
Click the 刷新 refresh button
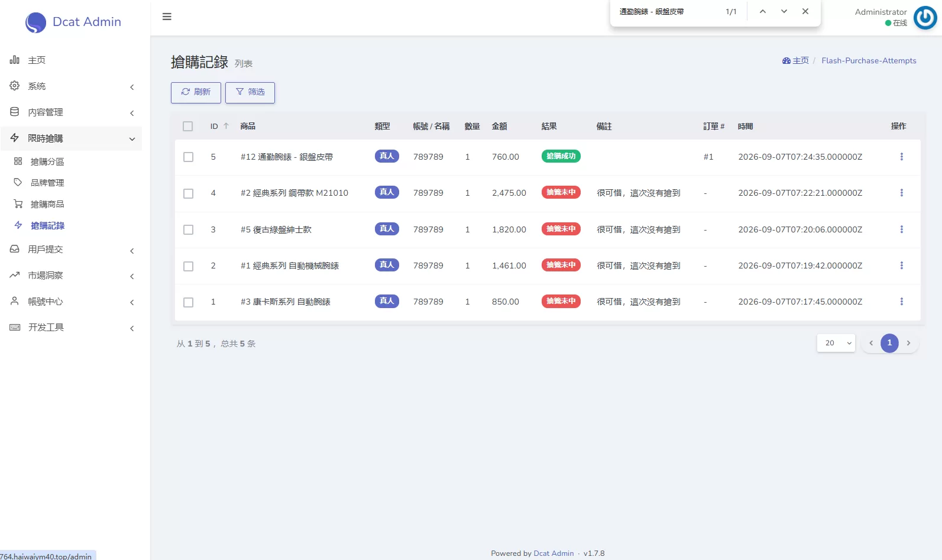(196, 92)
